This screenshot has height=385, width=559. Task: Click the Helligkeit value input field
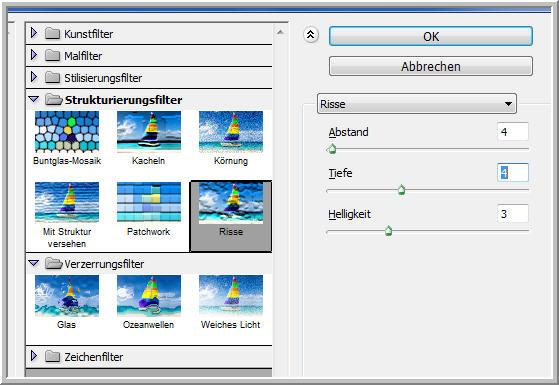pos(513,214)
